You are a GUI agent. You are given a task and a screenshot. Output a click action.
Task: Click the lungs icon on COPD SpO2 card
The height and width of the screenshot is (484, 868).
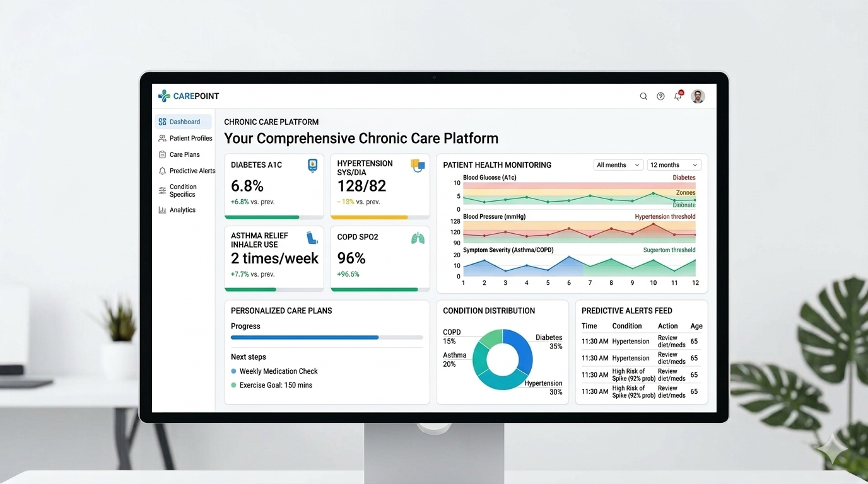[x=418, y=238]
